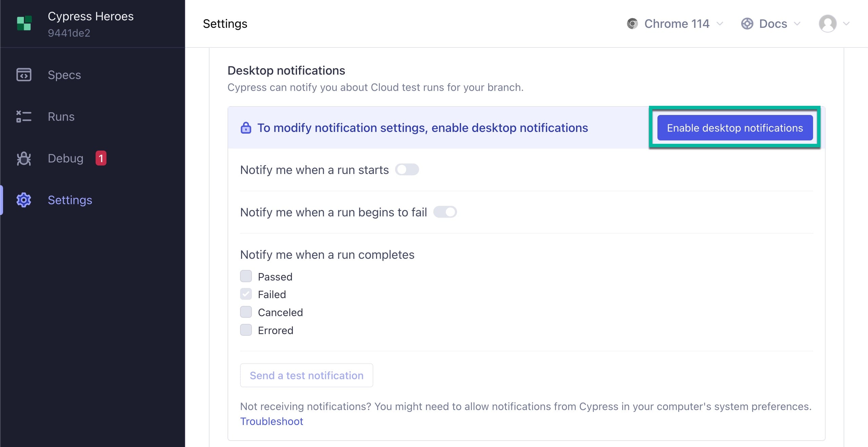868x447 pixels.
Task: Click the Send a test notification button
Action: tap(307, 375)
